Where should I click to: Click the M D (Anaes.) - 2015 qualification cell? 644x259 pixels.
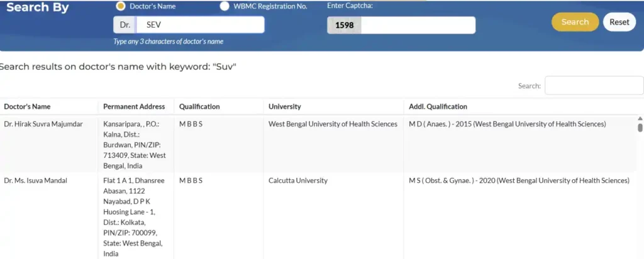coord(508,124)
